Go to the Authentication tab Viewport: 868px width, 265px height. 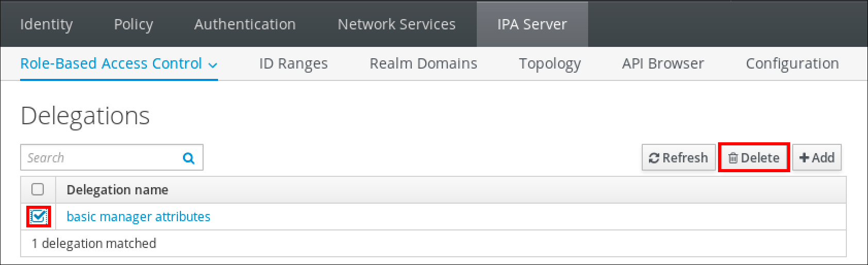245,24
